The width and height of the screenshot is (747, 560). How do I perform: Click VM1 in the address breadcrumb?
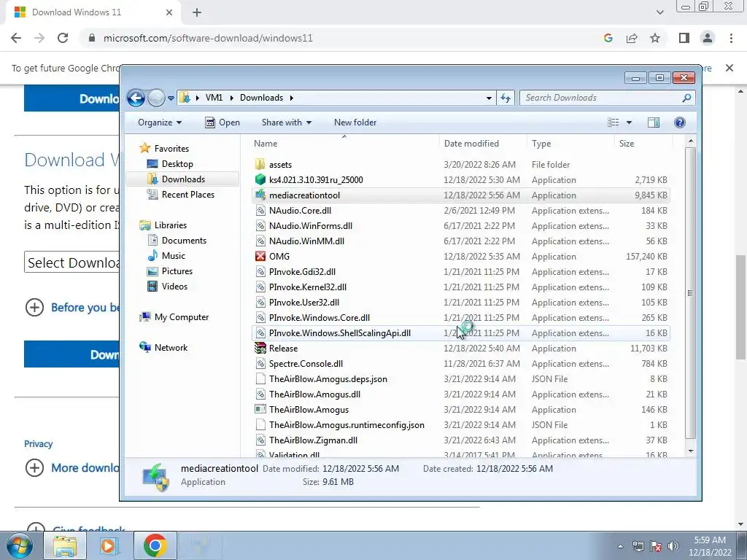tap(214, 98)
